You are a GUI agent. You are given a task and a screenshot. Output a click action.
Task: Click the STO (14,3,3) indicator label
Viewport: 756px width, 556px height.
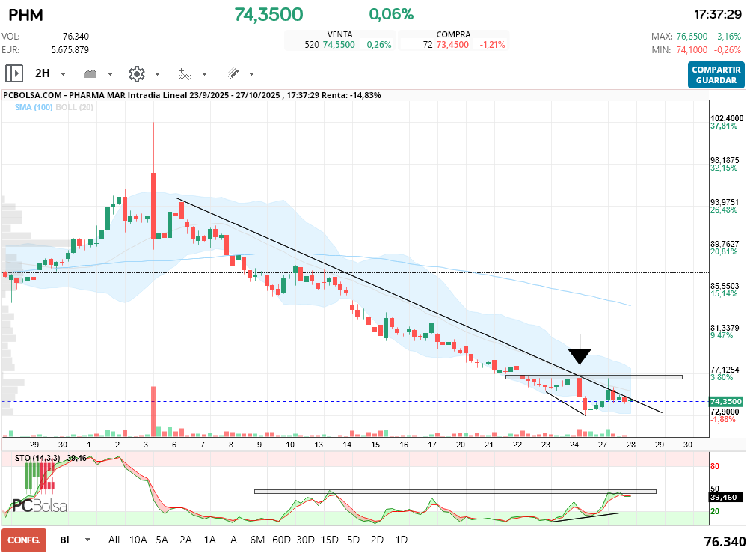pos(39,457)
